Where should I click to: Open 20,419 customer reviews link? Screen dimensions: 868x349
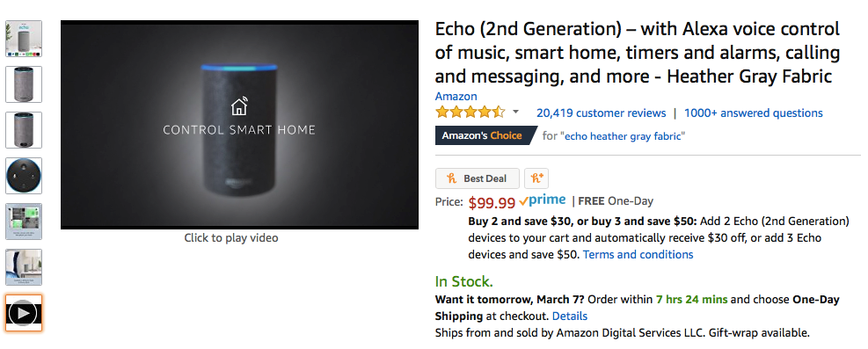click(601, 113)
